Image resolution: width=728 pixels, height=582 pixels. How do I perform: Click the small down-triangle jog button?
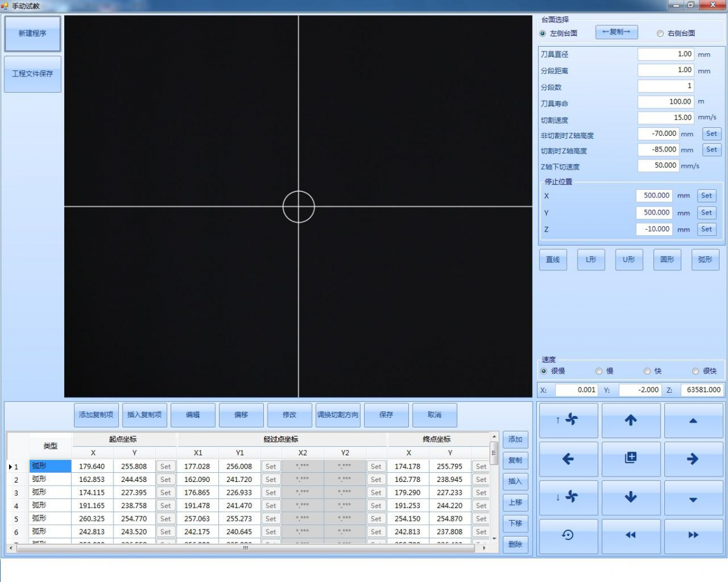(x=693, y=498)
